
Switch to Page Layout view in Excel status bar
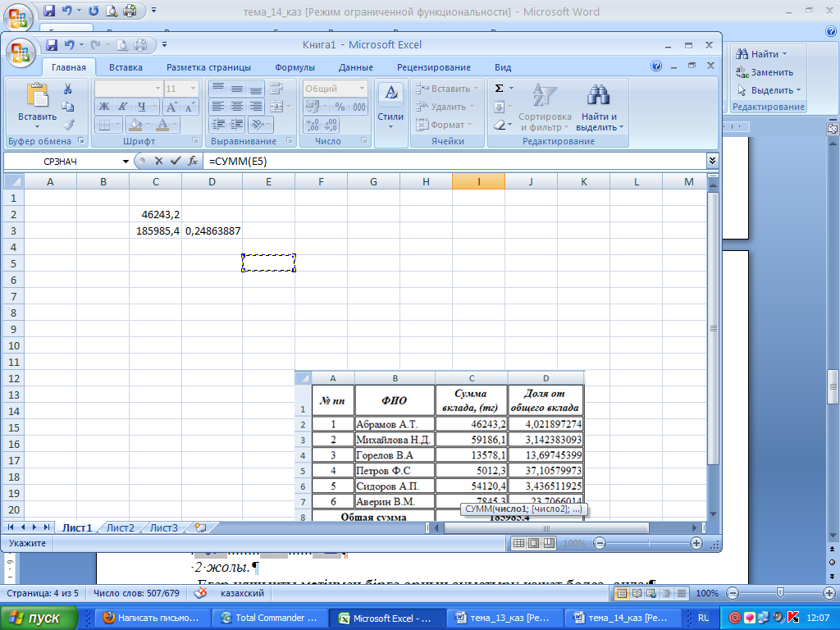[533, 543]
